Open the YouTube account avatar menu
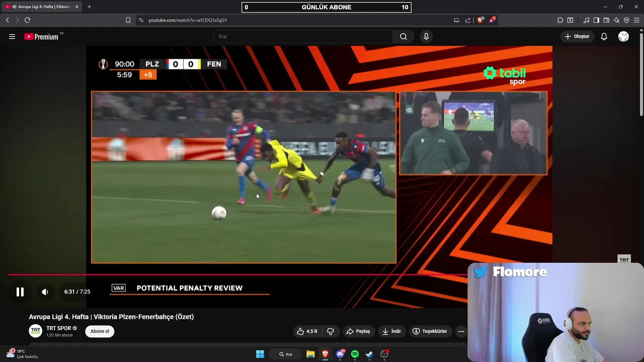The height and width of the screenshot is (362, 644). pos(623,36)
